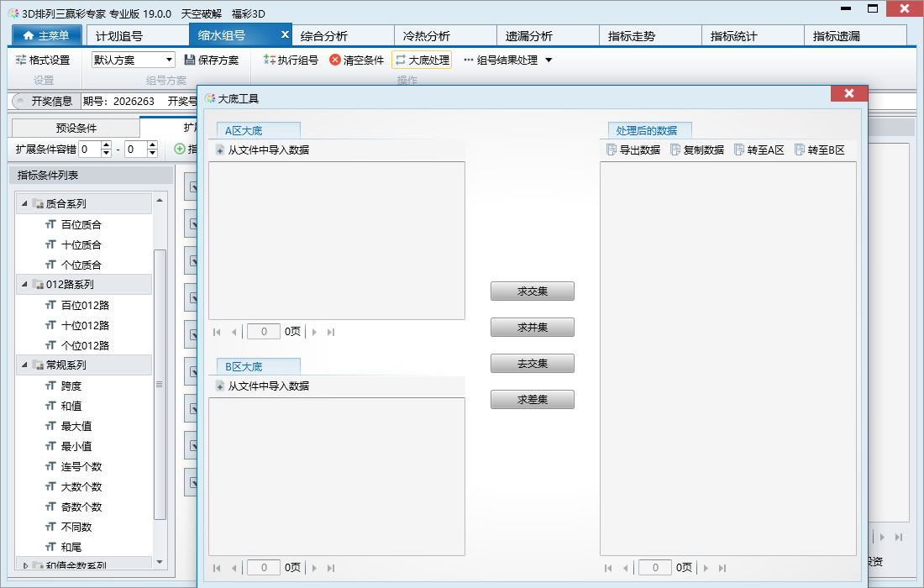924x588 pixels.
Task: Select 跨度 in the indicator list
Action: 71,386
